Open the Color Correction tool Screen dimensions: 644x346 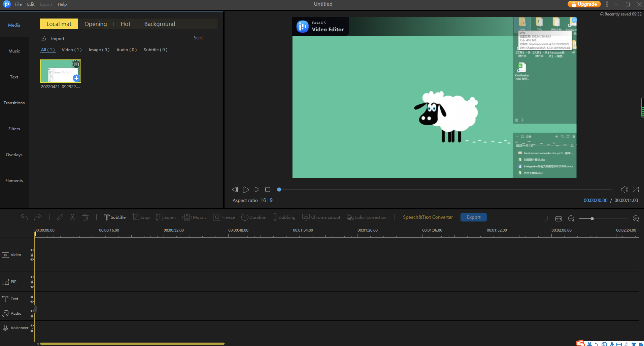click(x=367, y=217)
